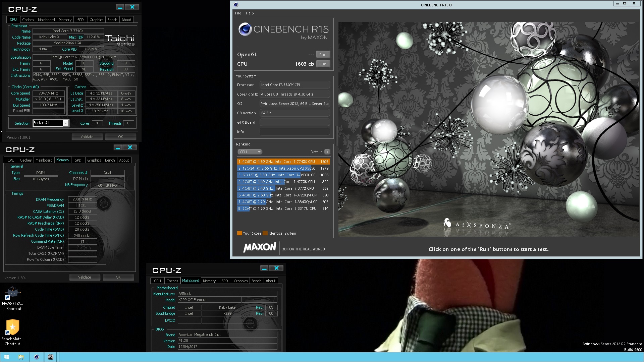
Task: Close the CPU-Z Memory window
Action: pos(130,147)
